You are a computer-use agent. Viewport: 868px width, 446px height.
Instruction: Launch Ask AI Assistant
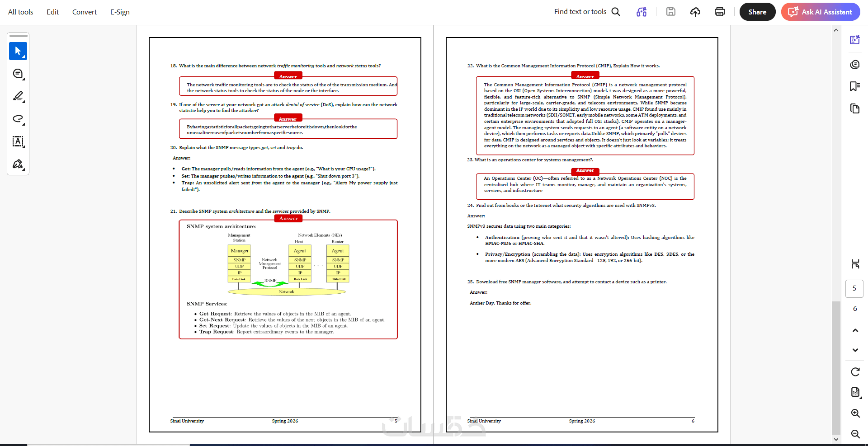tap(821, 12)
